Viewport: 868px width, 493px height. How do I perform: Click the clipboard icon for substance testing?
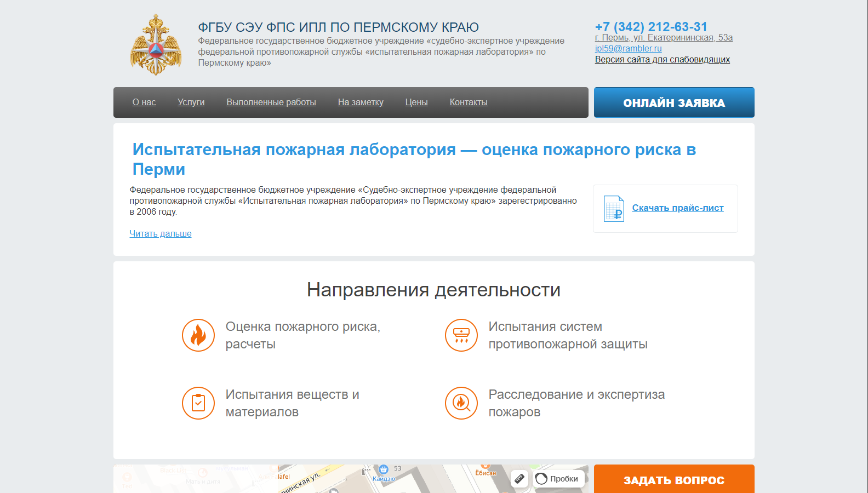point(198,403)
